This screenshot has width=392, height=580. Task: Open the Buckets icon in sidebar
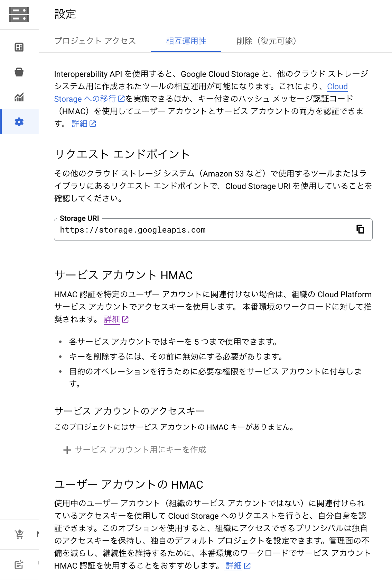click(x=19, y=72)
